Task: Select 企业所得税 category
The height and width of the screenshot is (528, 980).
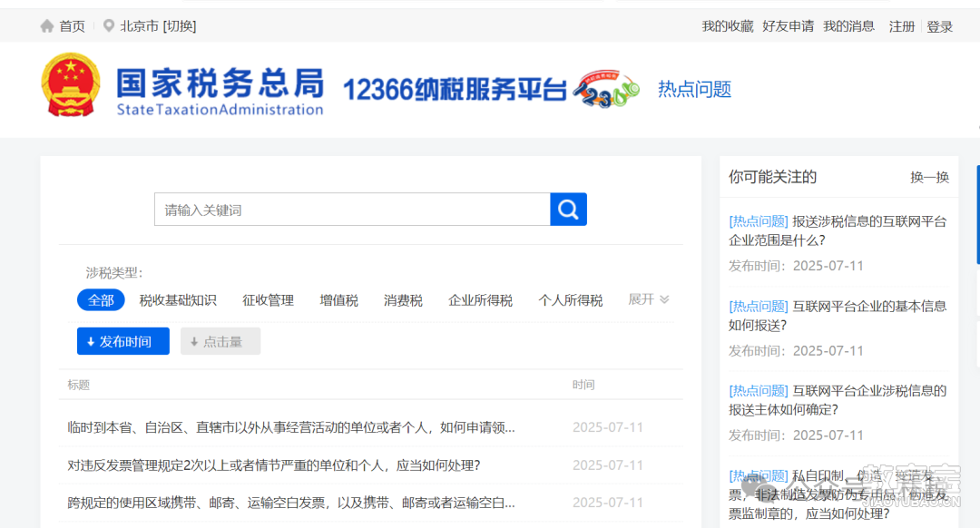Action: tap(480, 300)
